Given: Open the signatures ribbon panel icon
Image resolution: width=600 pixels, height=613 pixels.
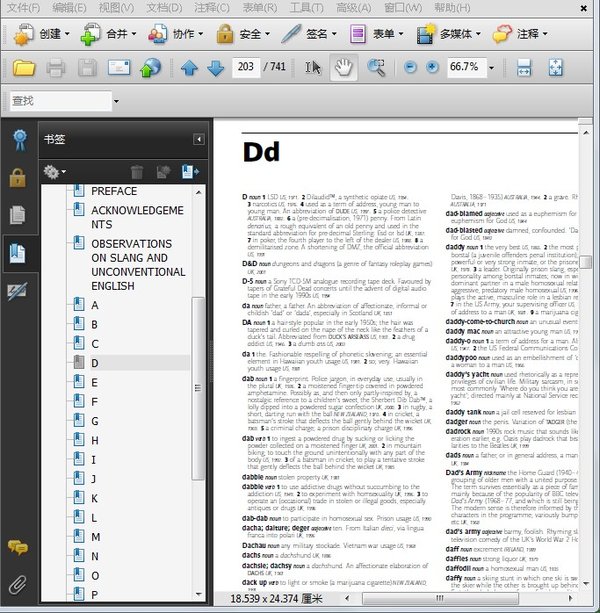Looking at the screenshot, I should tap(20, 140).
